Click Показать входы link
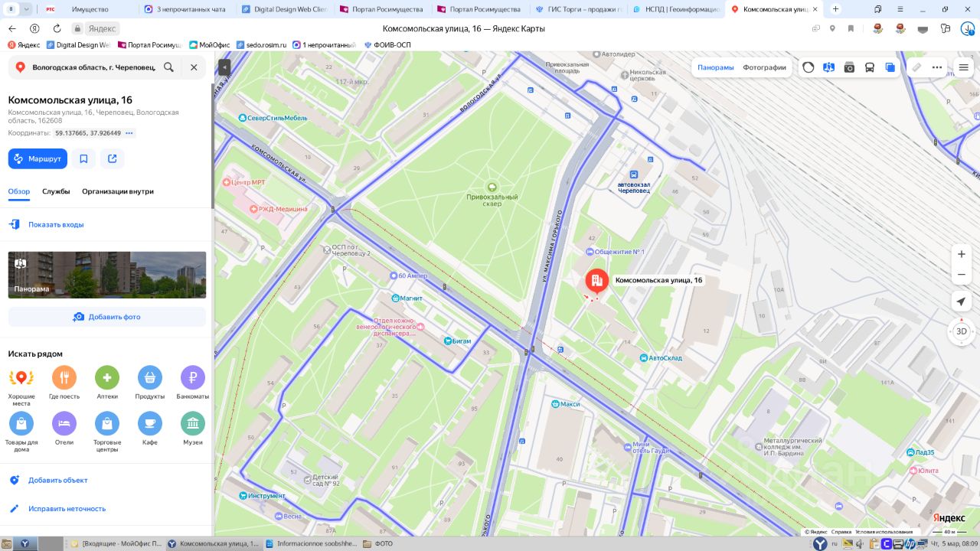 click(56, 225)
